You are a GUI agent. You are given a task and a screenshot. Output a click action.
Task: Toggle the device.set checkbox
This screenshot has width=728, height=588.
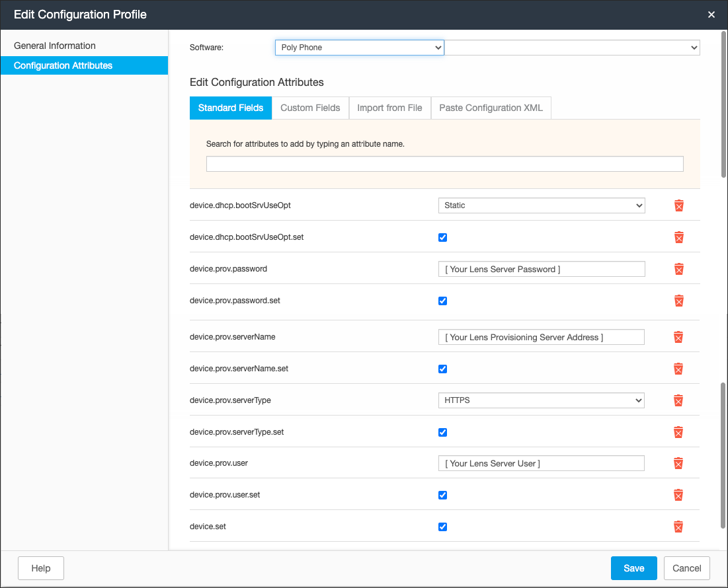[442, 527]
